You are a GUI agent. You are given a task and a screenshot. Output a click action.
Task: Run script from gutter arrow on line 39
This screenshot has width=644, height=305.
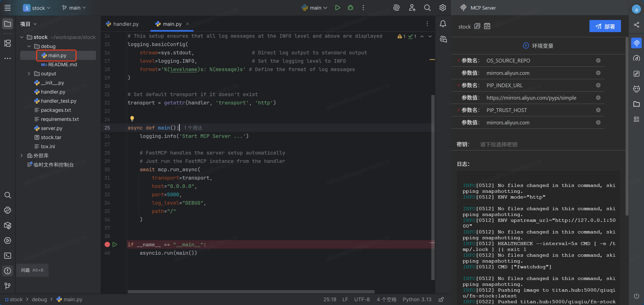(x=115, y=245)
